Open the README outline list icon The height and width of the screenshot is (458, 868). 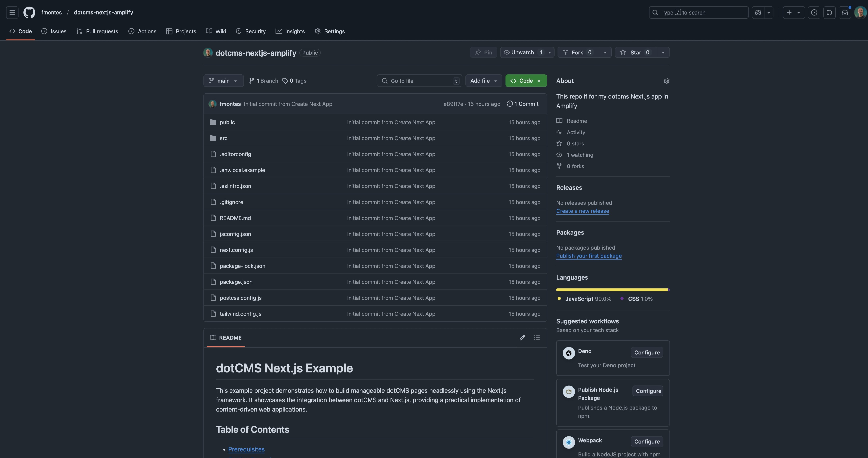[537, 338]
